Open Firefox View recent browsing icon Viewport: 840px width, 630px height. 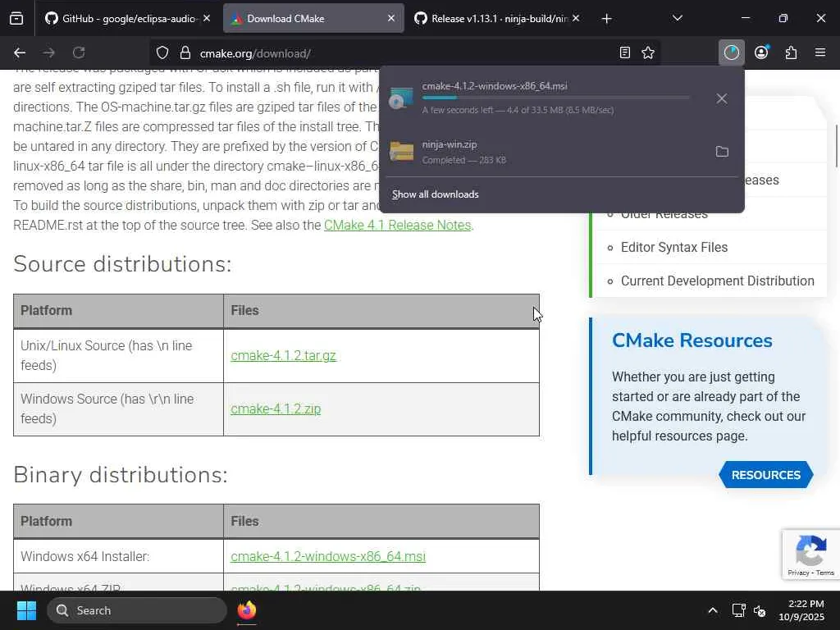(16, 19)
